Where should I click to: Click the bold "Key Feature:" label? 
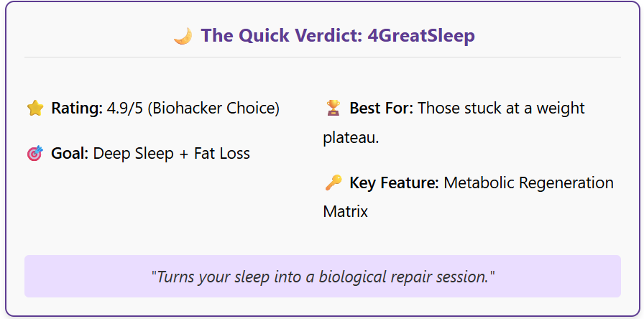point(394,183)
